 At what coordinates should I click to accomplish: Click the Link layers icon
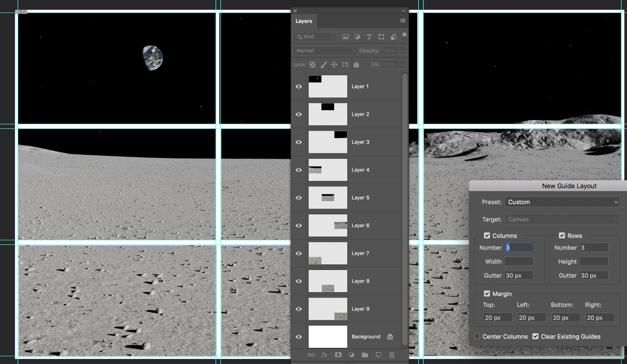(311, 355)
